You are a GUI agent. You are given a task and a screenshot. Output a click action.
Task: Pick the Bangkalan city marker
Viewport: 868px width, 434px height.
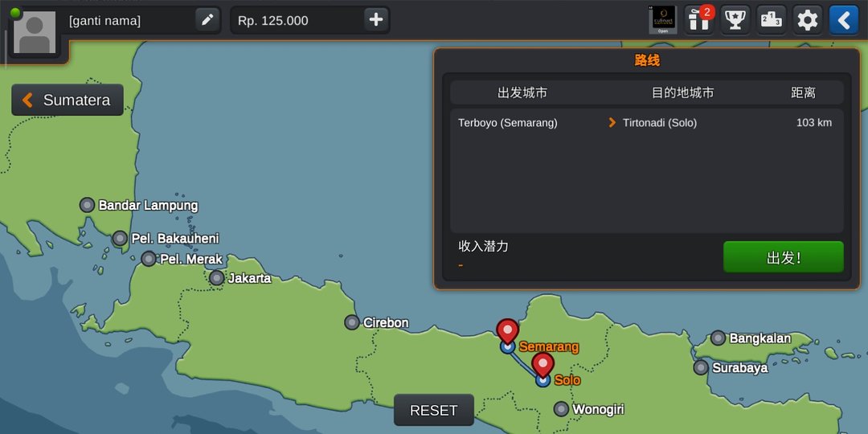click(x=718, y=338)
